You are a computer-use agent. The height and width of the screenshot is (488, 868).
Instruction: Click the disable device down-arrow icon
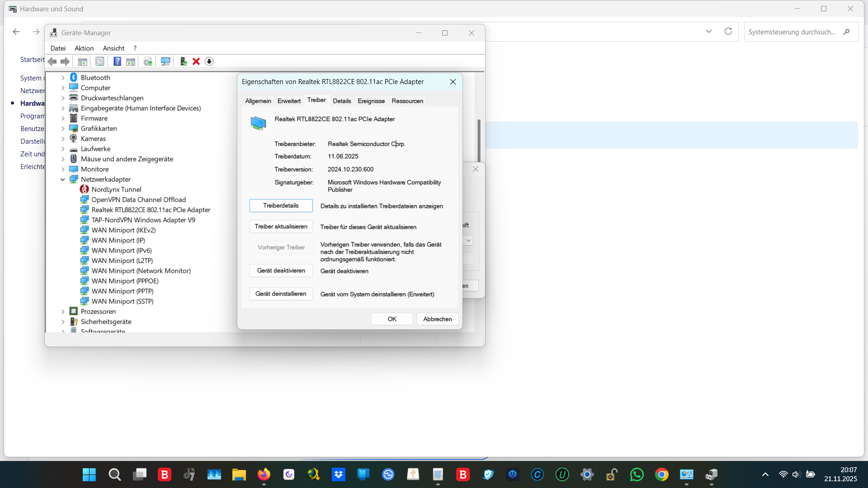(x=209, y=61)
